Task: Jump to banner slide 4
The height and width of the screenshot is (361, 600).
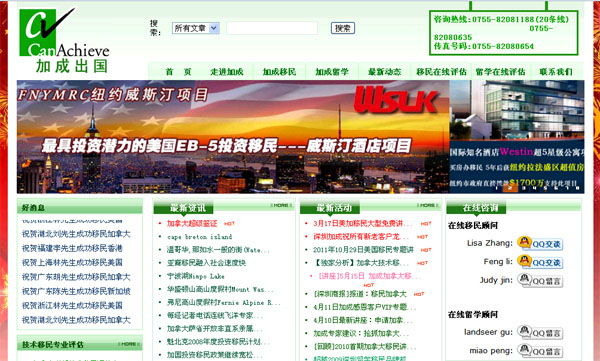Action: point(535,188)
